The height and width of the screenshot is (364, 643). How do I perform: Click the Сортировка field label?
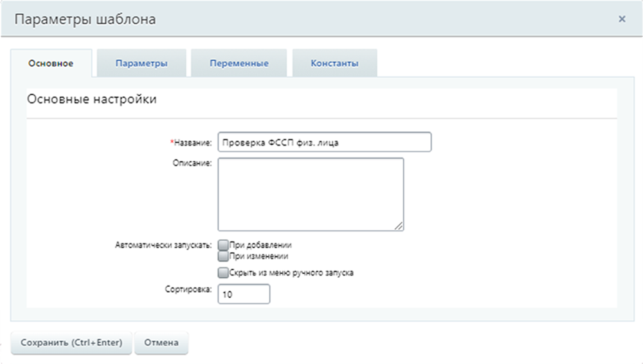(x=188, y=289)
